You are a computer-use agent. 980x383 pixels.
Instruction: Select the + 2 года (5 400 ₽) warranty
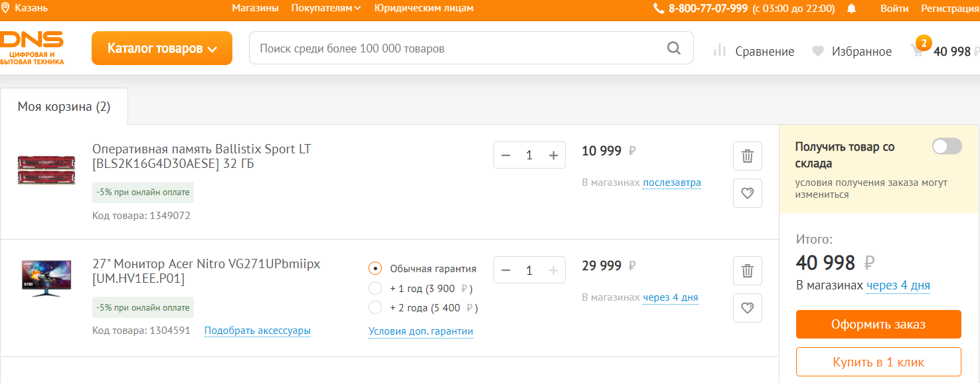[375, 307]
